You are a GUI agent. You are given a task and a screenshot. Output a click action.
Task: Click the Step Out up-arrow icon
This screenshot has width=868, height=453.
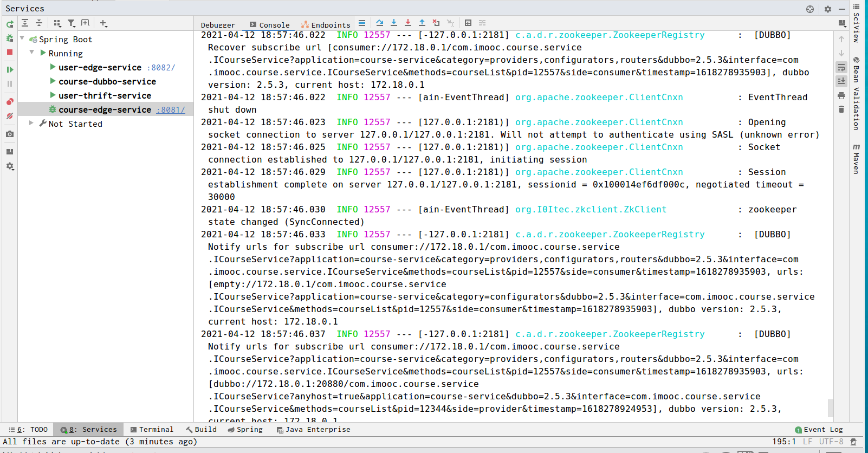(422, 23)
